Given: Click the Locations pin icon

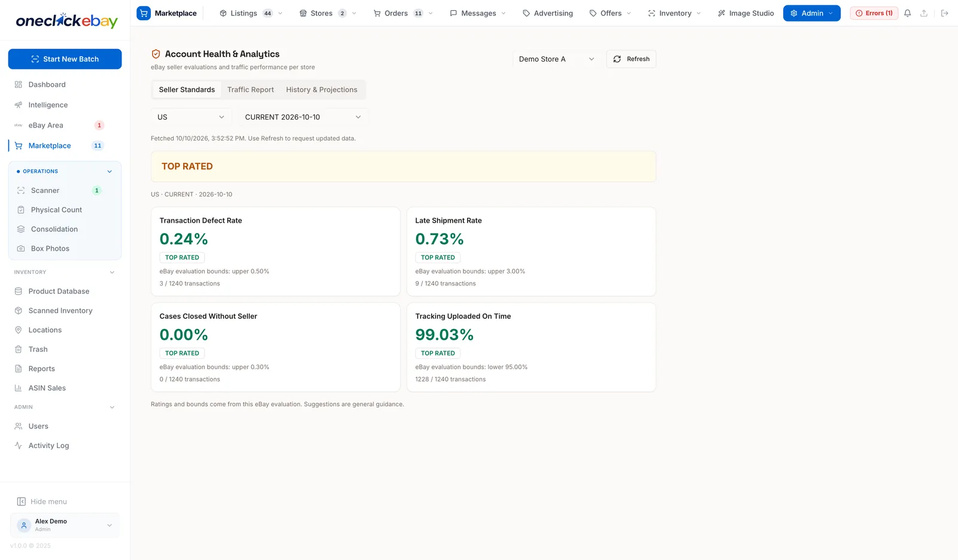Looking at the screenshot, I should click(x=19, y=330).
